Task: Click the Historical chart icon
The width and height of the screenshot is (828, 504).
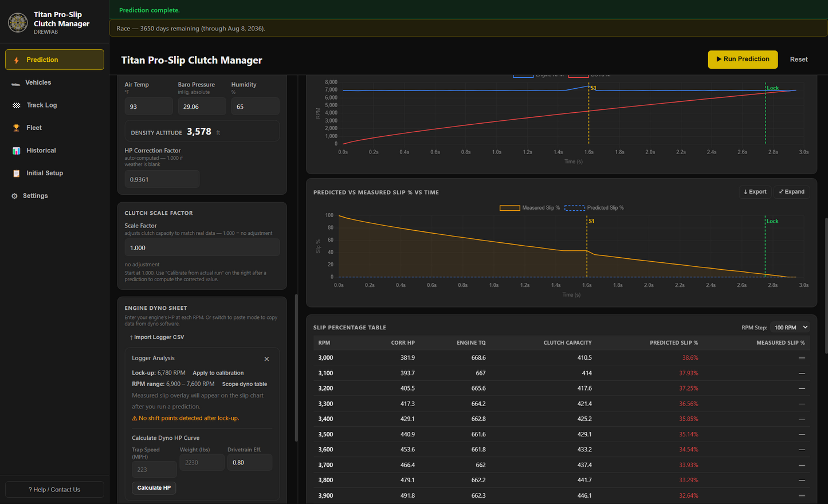Action: (x=16, y=151)
